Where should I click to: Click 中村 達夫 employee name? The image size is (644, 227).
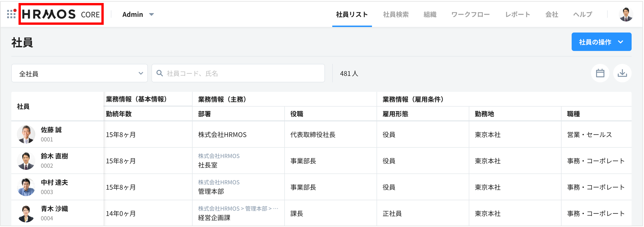[x=54, y=183]
